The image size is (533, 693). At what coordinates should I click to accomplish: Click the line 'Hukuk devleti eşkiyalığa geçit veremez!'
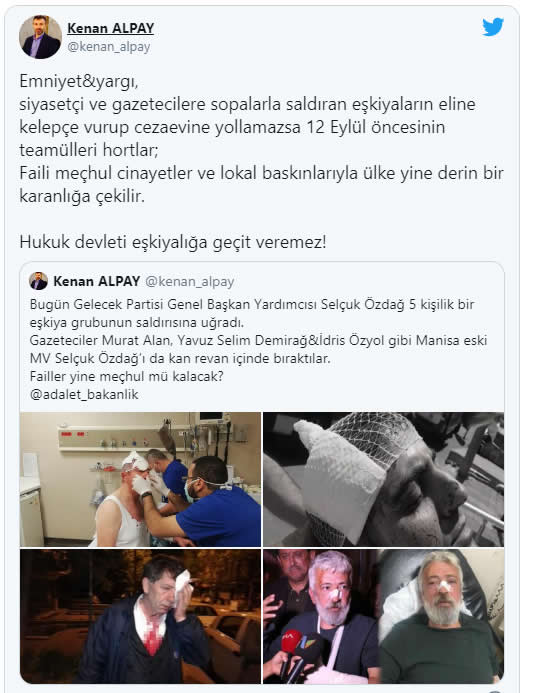pyautogui.click(x=173, y=242)
